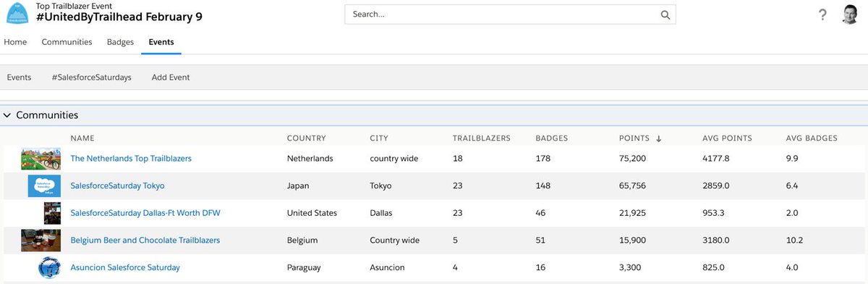
Task: Collapse the Communities section chevron
Action: coord(7,115)
